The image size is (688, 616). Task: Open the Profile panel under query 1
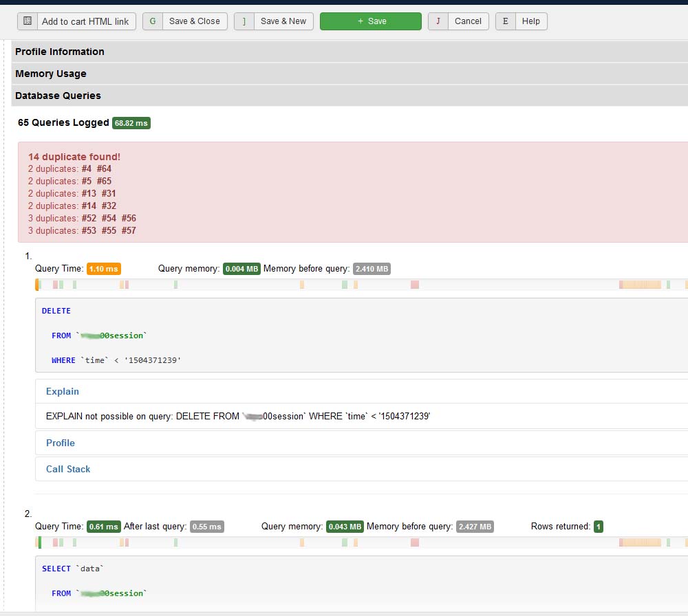[x=61, y=443]
